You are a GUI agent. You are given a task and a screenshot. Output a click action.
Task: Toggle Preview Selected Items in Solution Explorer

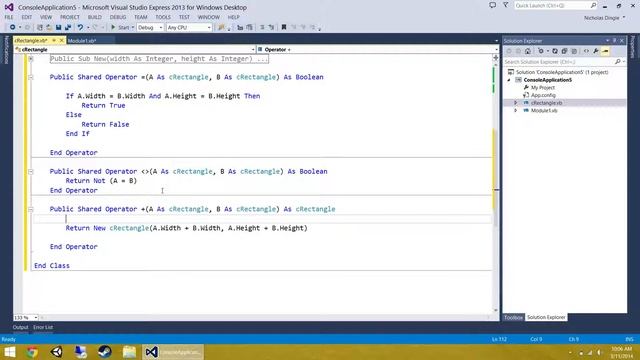(x=605, y=51)
